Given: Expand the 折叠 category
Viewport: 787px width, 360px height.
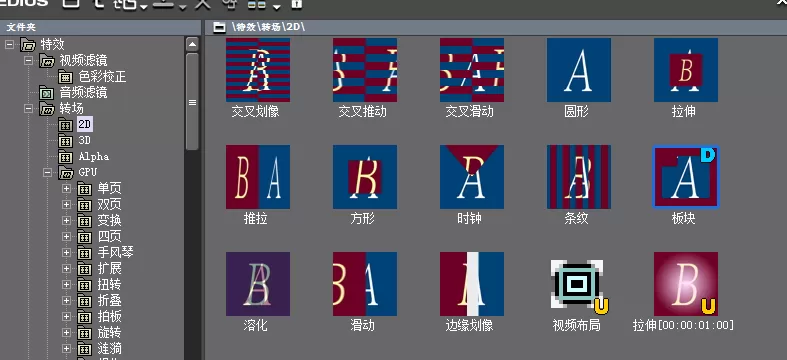Looking at the screenshot, I should [x=66, y=300].
